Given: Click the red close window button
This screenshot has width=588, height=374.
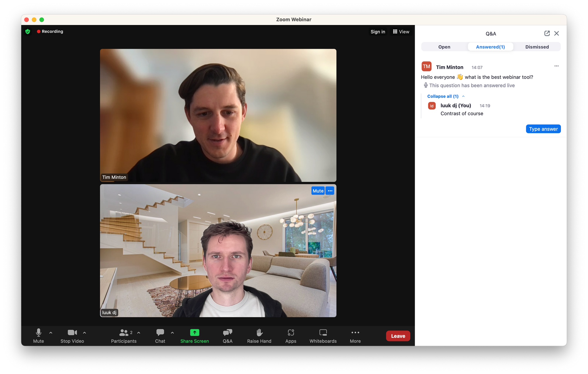Looking at the screenshot, I should click(26, 20).
